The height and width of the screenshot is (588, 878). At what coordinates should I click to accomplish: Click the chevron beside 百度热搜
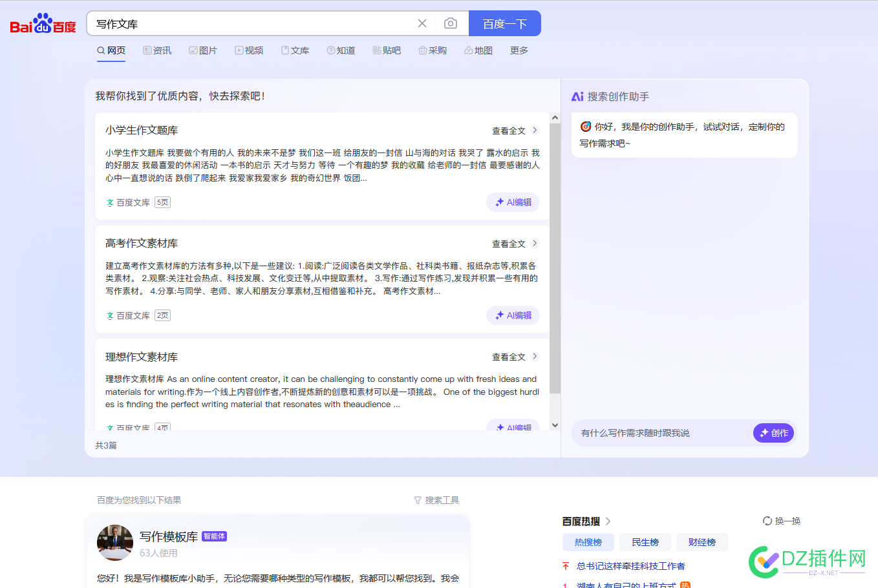point(608,521)
